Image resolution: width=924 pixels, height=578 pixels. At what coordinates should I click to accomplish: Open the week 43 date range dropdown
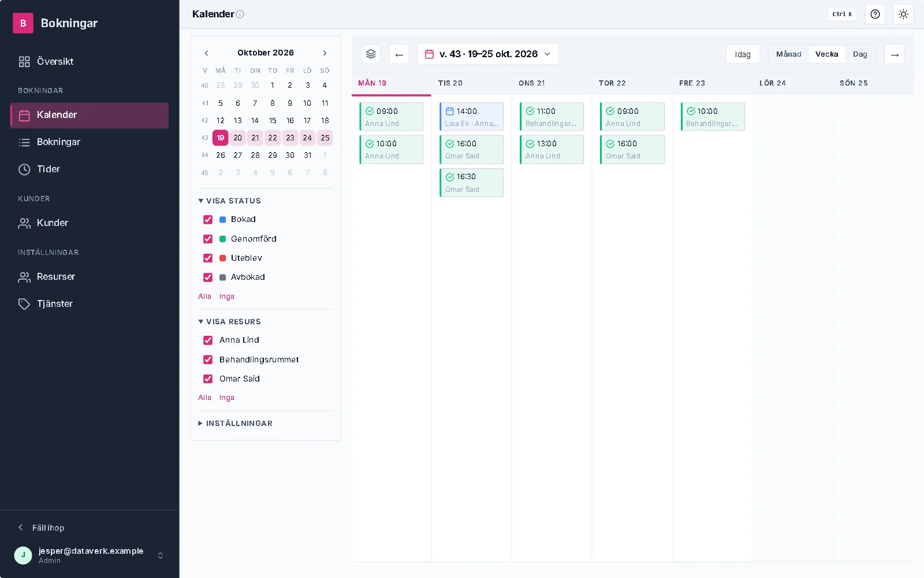coord(488,54)
